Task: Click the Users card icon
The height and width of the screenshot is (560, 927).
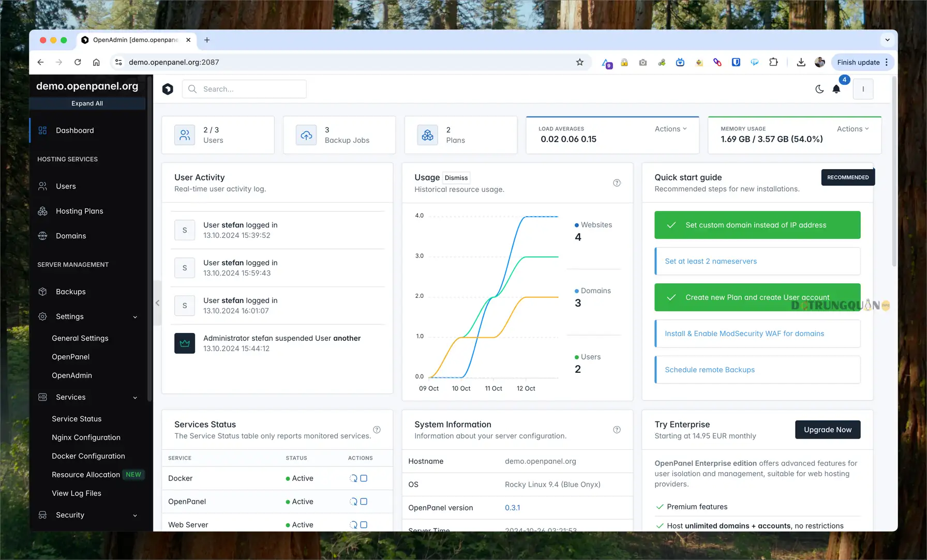Action: pos(185,135)
